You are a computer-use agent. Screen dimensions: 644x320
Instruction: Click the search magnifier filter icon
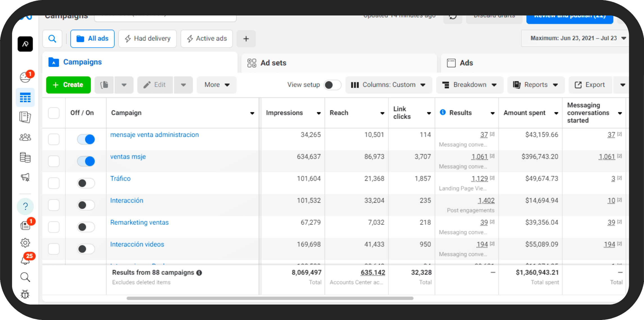pyautogui.click(x=52, y=39)
